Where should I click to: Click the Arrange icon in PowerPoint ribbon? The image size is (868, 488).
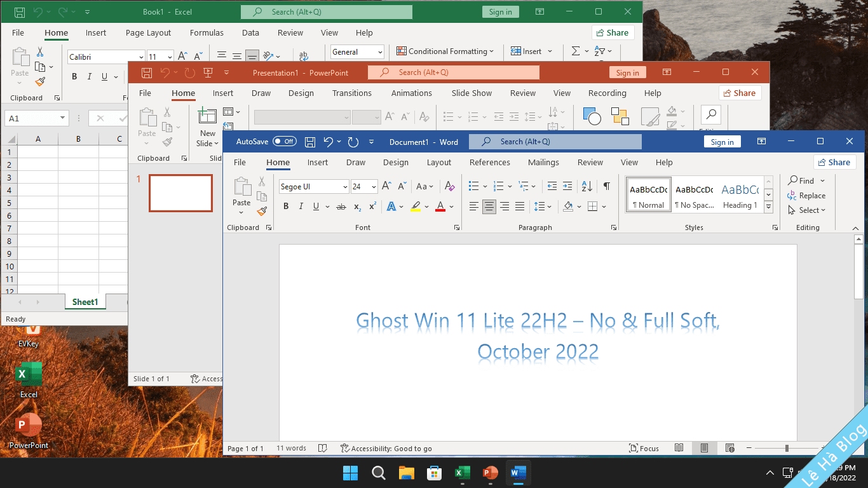(x=620, y=116)
